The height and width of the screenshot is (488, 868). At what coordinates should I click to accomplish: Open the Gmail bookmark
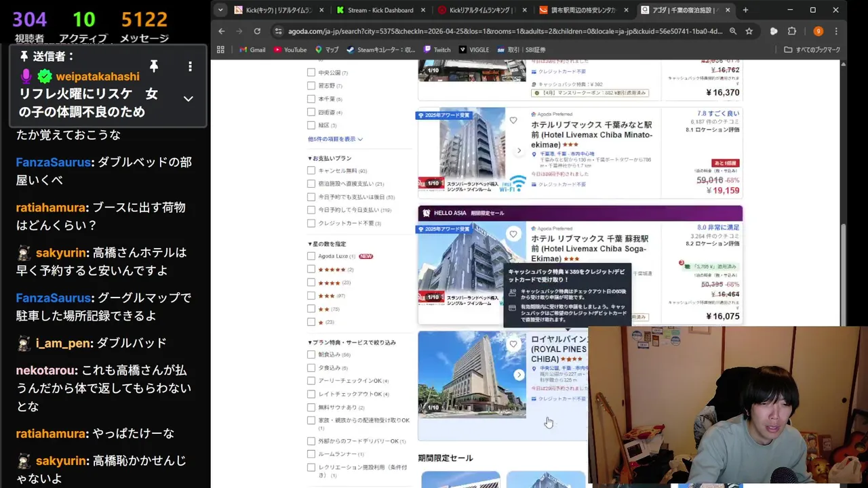point(252,49)
